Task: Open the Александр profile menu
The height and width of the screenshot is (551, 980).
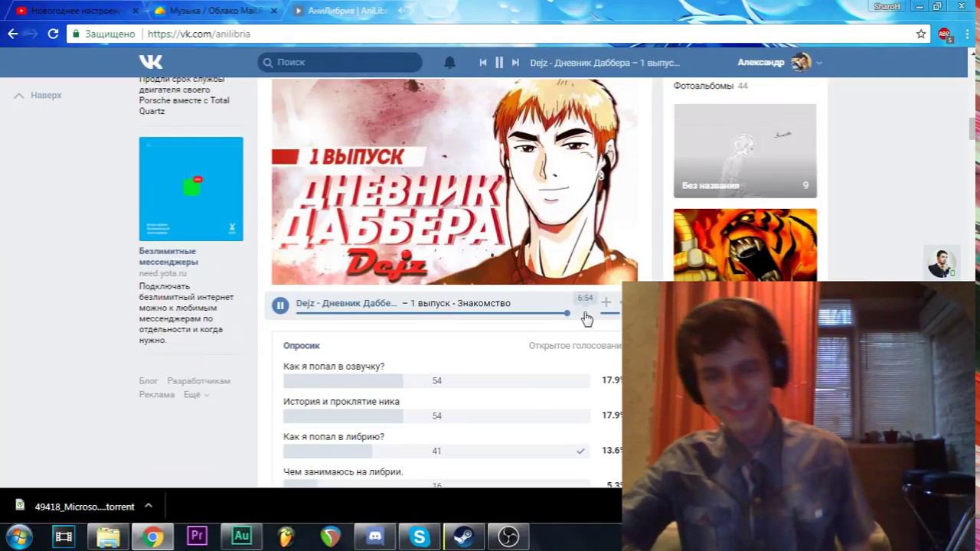Action: click(779, 63)
